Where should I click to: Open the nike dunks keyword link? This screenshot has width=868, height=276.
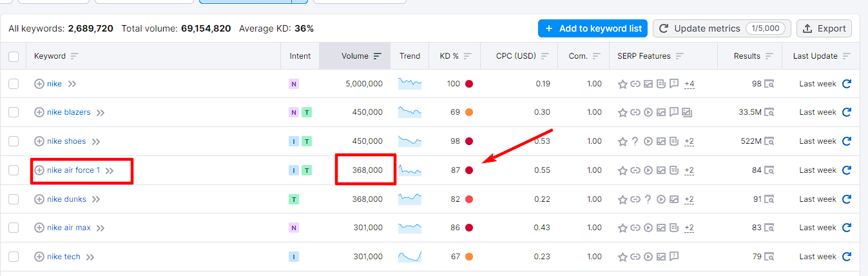click(x=66, y=199)
